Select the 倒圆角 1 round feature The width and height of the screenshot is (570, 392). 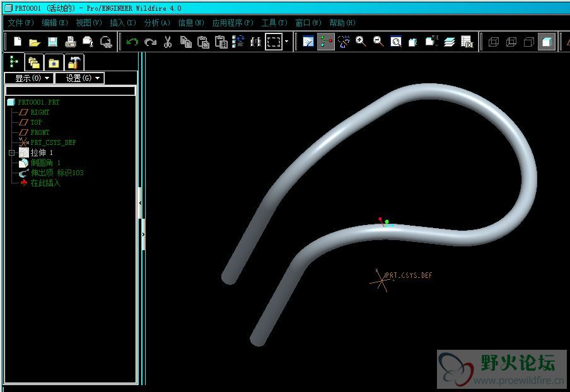tap(45, 163)
